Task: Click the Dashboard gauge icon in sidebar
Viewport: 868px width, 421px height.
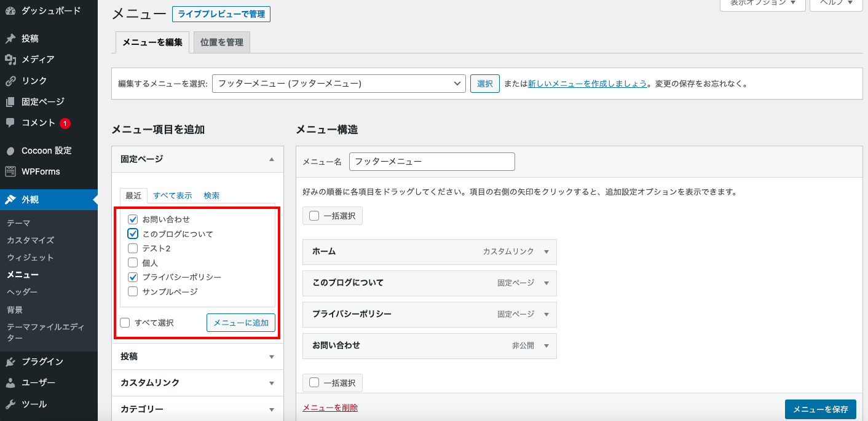Action: 10,11
